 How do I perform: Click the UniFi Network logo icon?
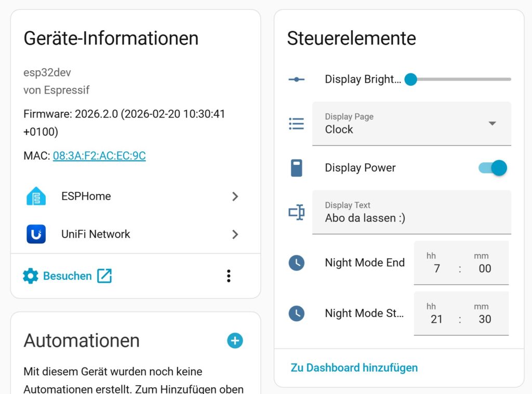[x=36, y=234]
